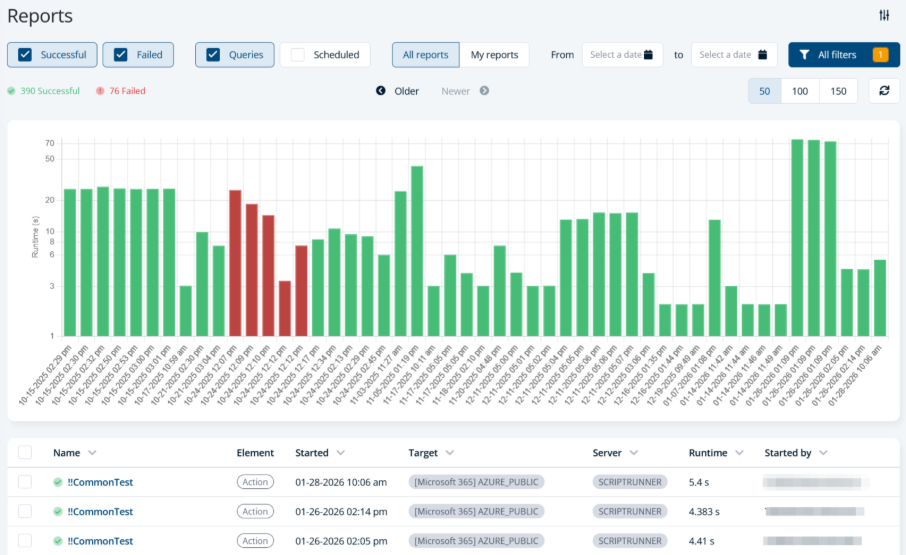Click the green status icon of the 02:14 pm row
The width and height of the screenshot is (906, 555).
[x=58, y=512]
